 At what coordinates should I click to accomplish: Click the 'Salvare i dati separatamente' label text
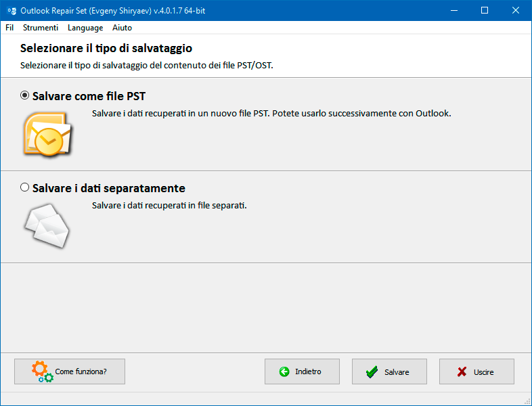[x=109, y=188]
